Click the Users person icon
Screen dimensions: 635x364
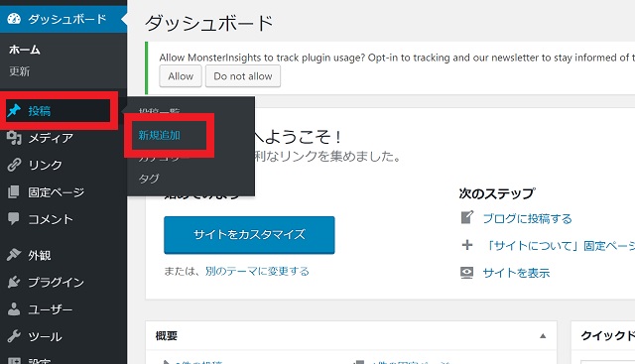pyautogui.click(x=14, y=308)
